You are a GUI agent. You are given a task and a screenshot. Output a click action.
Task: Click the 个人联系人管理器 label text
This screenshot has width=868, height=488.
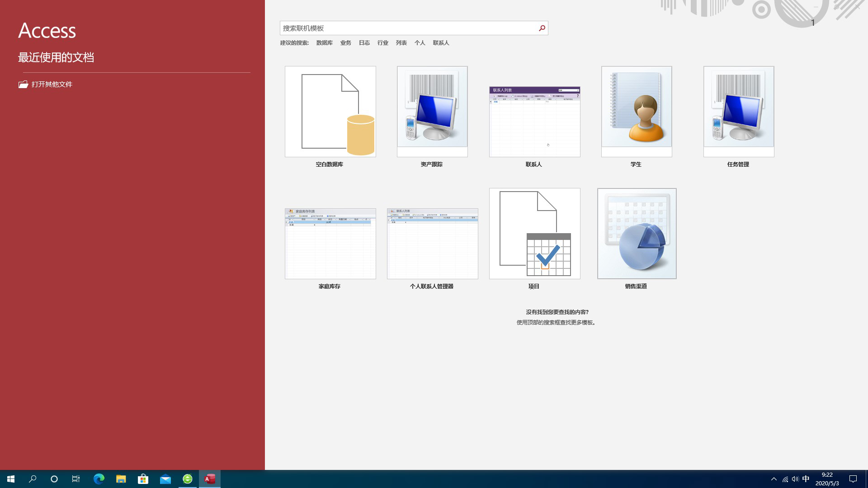(x=431, y=286)
